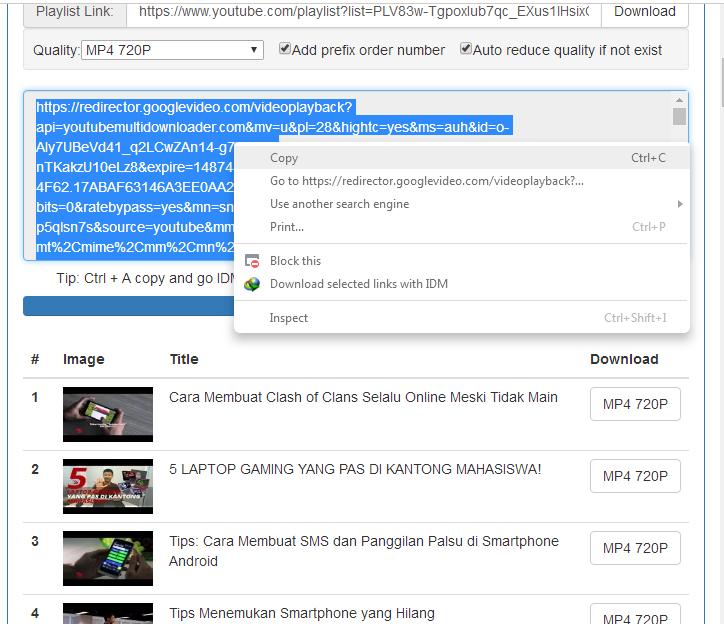Open the Quality MP4 720P dropdown

(x=172, y=50)
